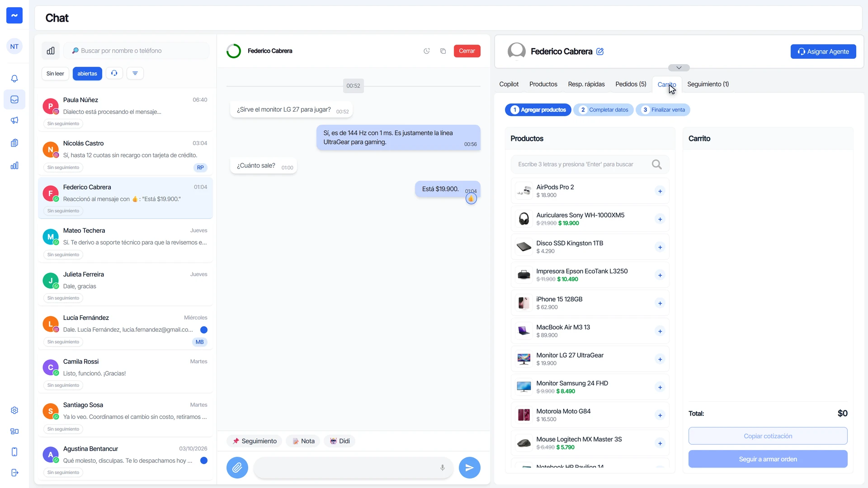Click the name or phone search field
The height and width of the screenshot is (488, 868).
tap(137, 51)
